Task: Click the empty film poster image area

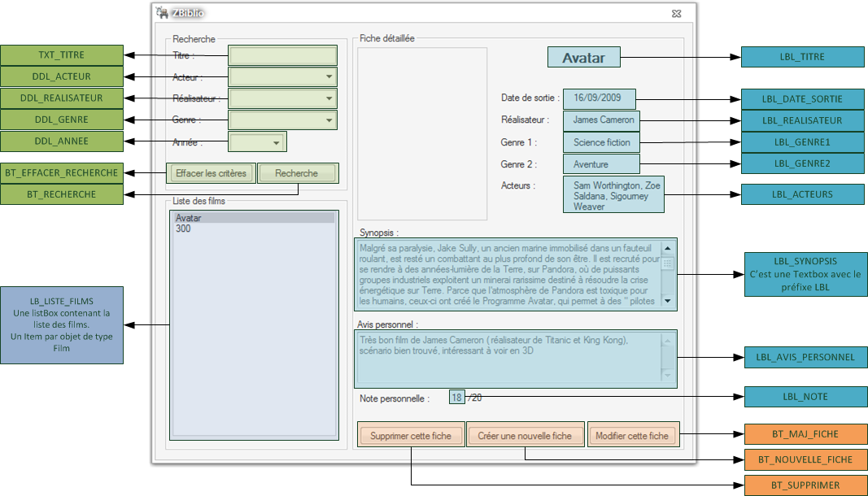Action: pos(422,133)
